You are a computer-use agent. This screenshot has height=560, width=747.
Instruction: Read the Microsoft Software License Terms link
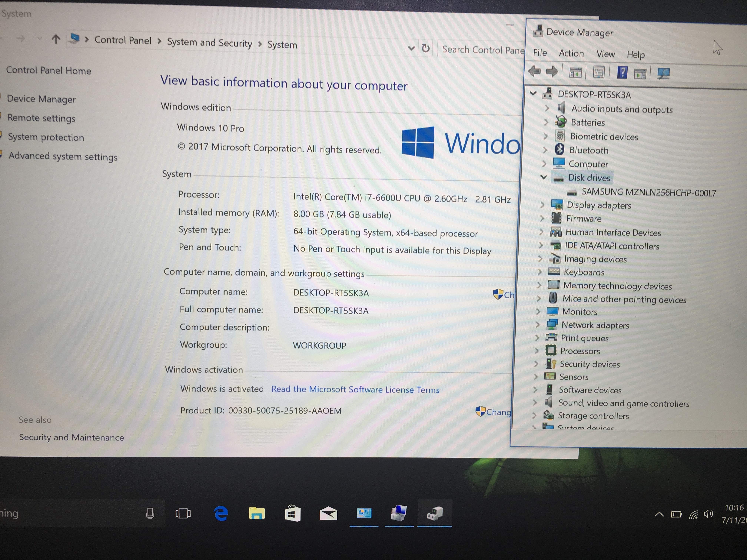coord(355,389)
